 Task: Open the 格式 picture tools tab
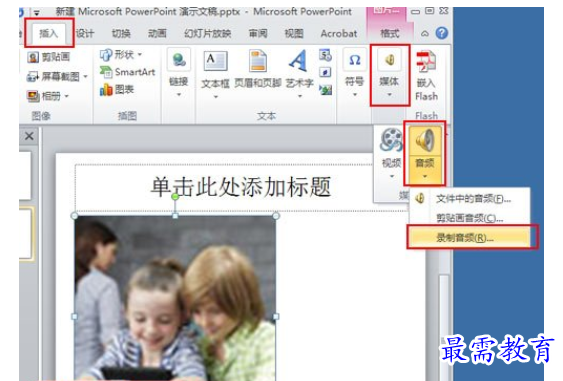click(x=390, y=34)
